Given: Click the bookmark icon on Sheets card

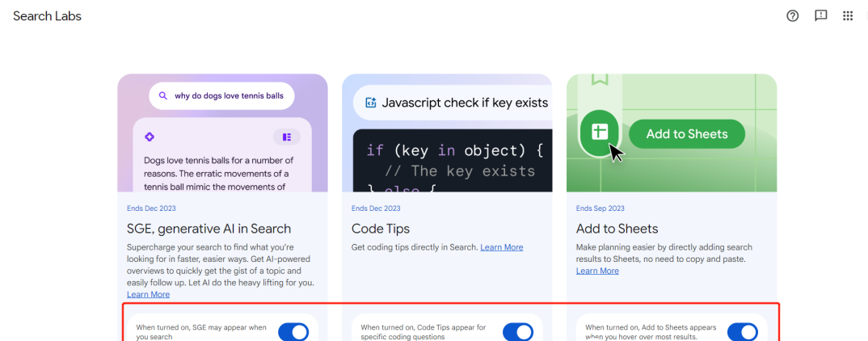Looking at the screenshot, I should (x=599, y=79).
